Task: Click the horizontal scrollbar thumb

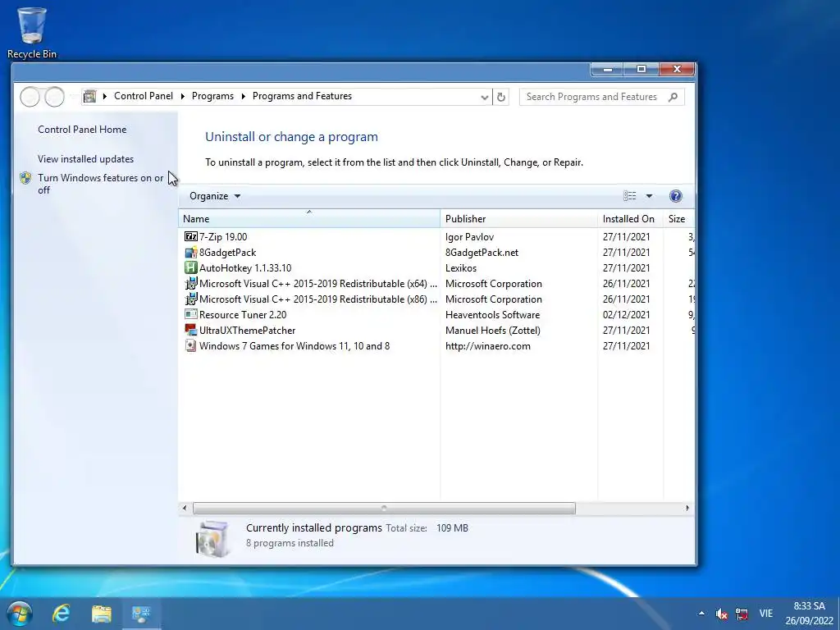Action: pyautogui.click(x=384, y=508)
